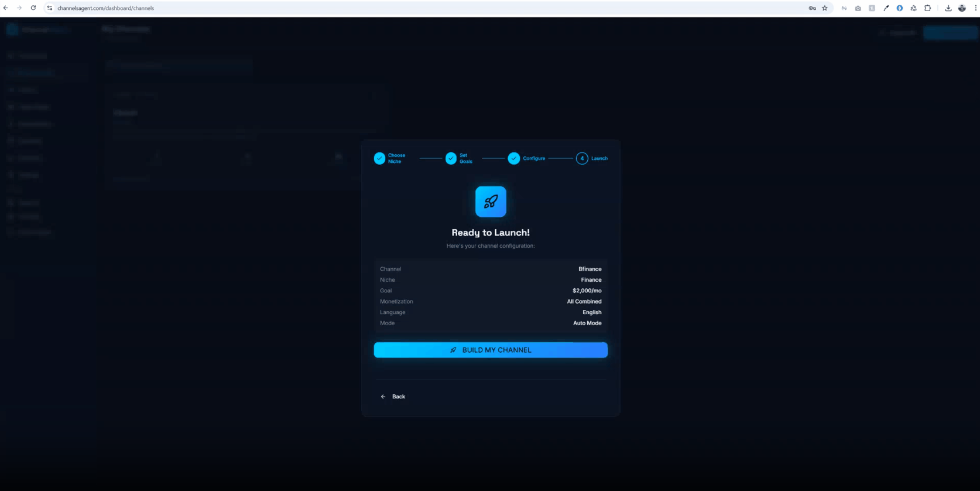Activate the eyedropper color picker extension

[886, 8]
